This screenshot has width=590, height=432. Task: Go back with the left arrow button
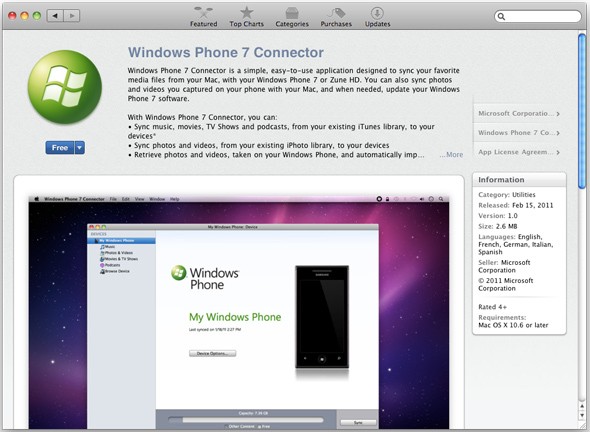[55, 16]
